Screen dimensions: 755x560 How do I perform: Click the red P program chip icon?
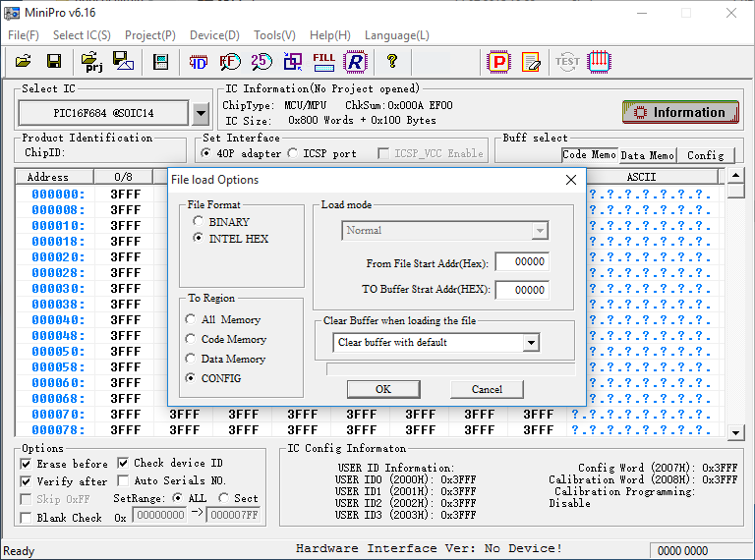[x=500, y=62]
